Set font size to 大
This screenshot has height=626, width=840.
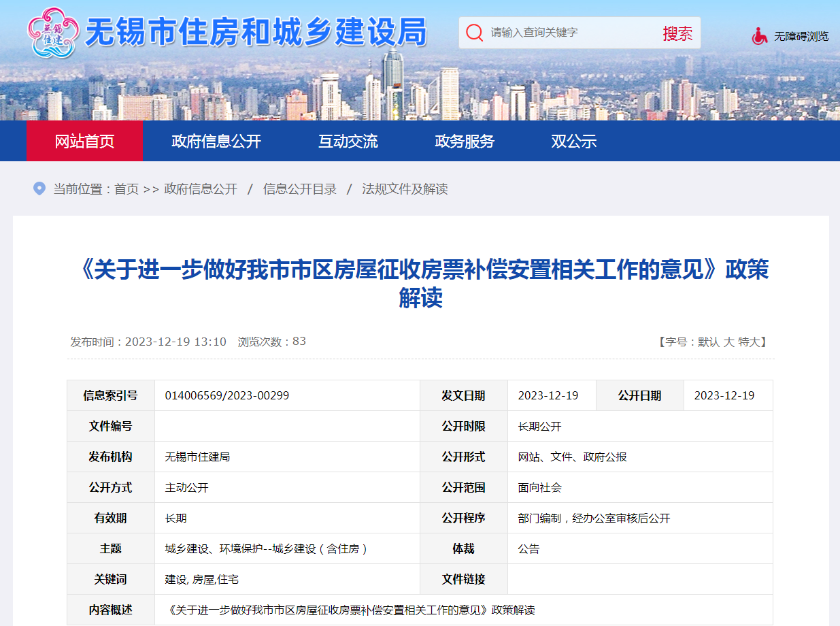coord(728,342)
